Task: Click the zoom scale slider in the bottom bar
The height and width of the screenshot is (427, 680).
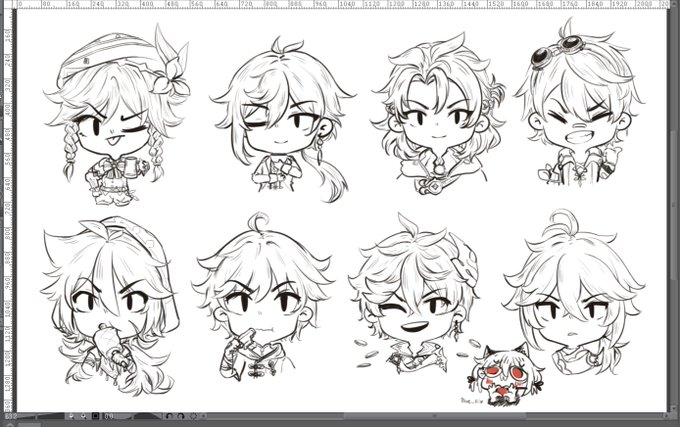Action: [41, 416]
